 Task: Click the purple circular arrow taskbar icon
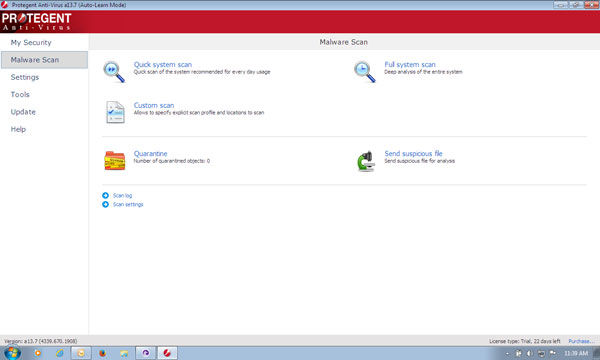pyautogui.click(x=146, y=353)
